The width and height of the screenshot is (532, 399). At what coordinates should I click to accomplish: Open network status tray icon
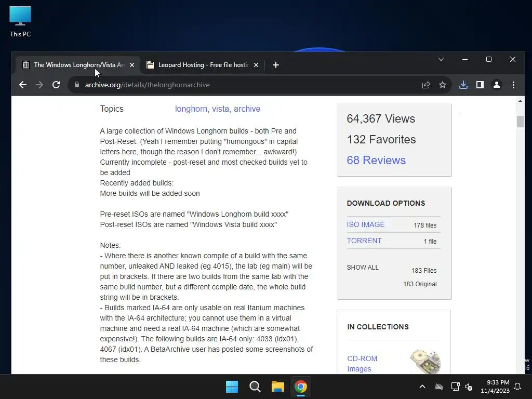[x=455, y=387]
